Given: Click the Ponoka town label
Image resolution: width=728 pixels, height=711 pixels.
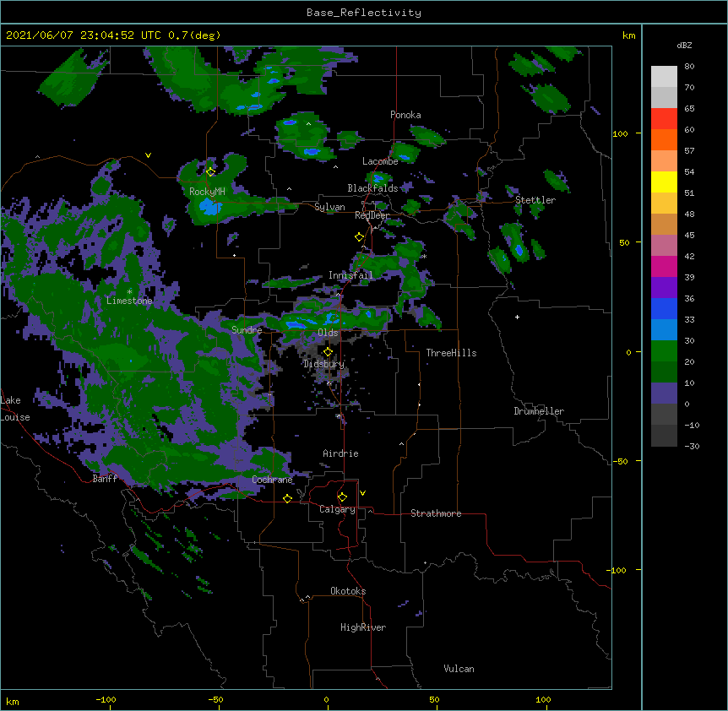Looking at the screenshot, I should click(405, 115).
